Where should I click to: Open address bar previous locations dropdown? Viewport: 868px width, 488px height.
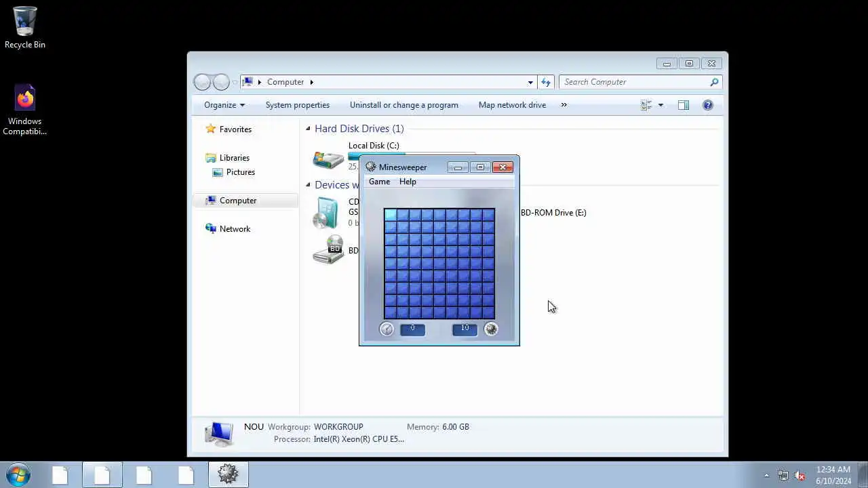click(x=530, y=82)
